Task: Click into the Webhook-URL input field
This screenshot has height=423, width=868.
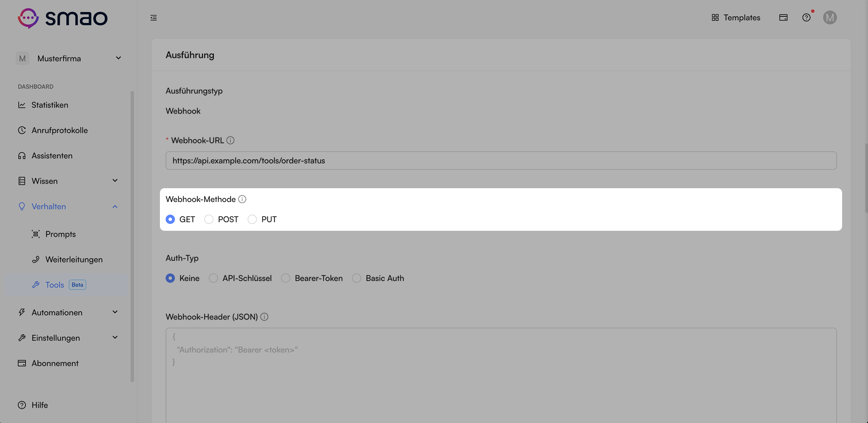Action: [501, 161]
